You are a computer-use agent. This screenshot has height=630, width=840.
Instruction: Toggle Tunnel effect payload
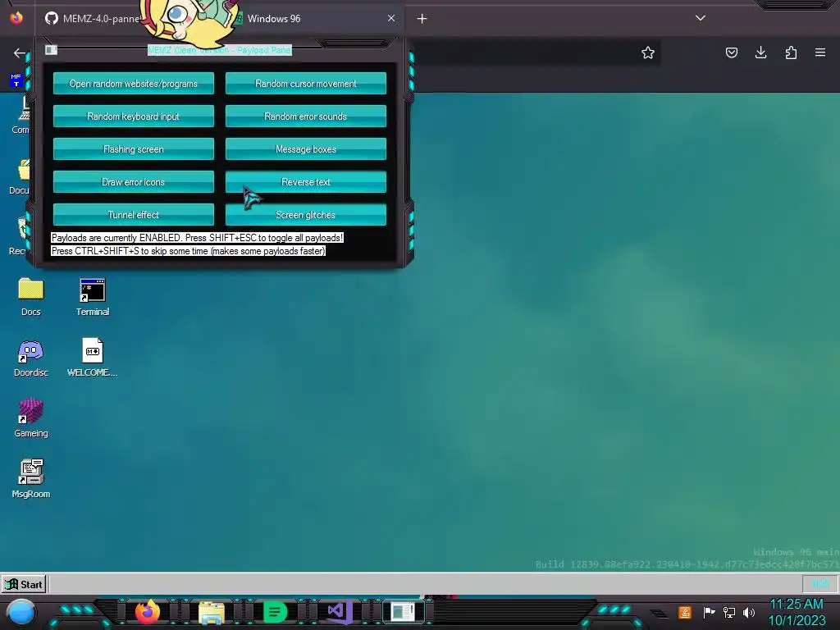(134, 215)
